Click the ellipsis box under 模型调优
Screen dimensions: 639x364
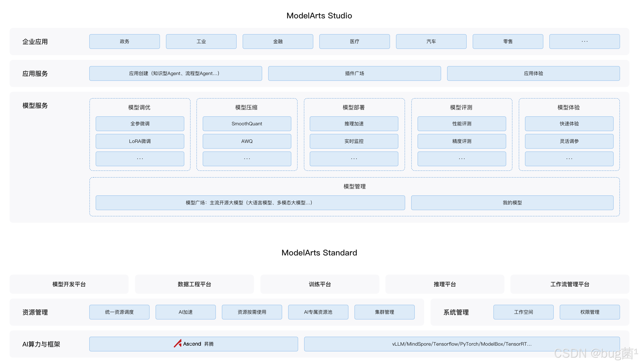(140, 158)
